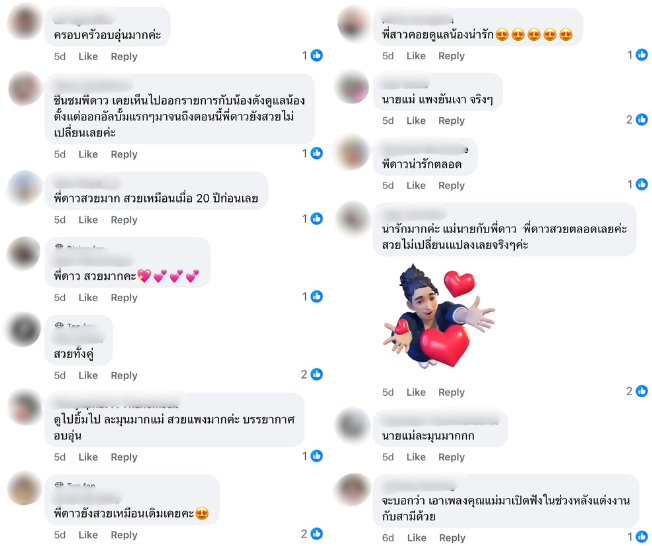652x546 pixels.
Task: Click 6d timestamp on last right comment
Action: 388,538
